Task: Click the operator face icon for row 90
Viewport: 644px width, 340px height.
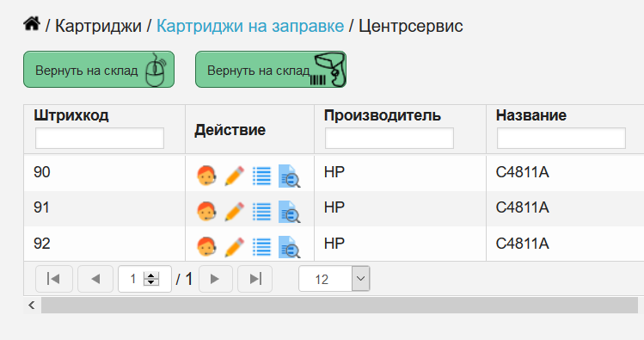Action: click(206, 176)
